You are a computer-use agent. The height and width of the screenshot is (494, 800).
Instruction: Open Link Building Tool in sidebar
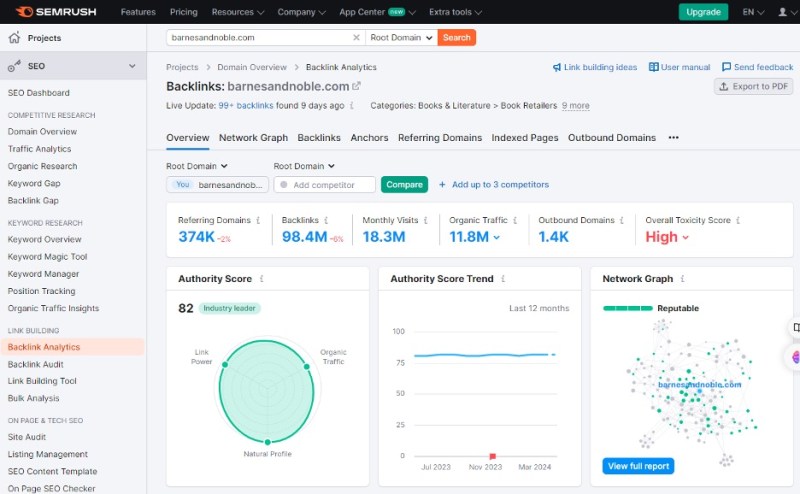tap(42, 381)
